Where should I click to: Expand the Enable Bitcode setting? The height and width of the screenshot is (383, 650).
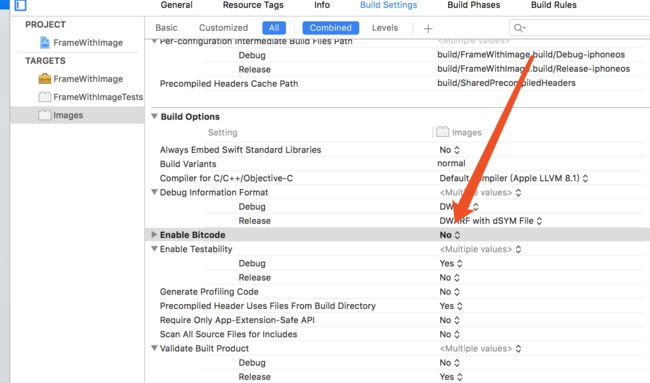point(154,235)
